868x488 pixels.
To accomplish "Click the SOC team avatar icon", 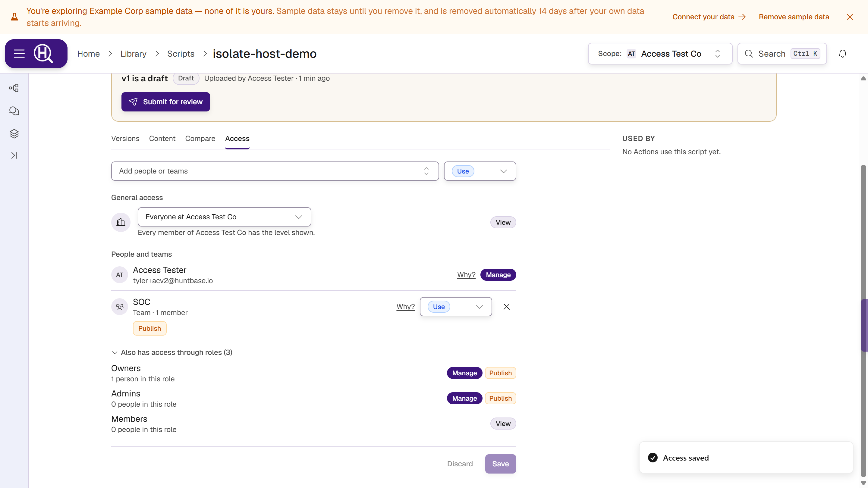I will (x=120, y=306).
